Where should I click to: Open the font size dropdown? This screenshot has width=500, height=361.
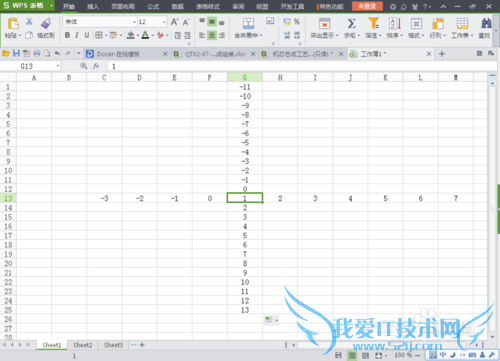164,22
